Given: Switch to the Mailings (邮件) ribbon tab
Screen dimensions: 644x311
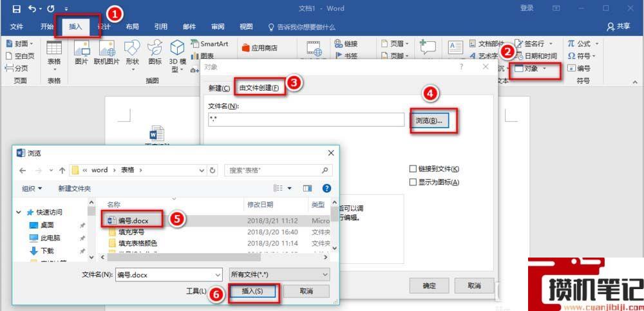Looking at the screenshot, I should coord(189,26).
